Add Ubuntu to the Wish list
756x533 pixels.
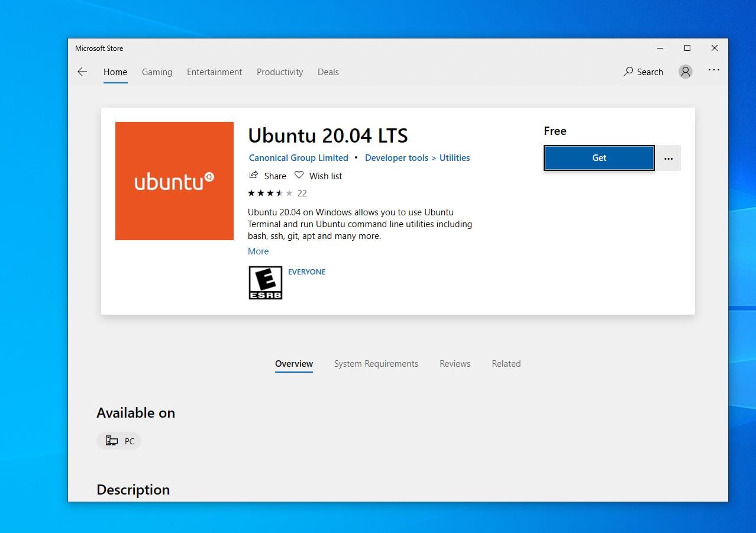pos(318,176)
